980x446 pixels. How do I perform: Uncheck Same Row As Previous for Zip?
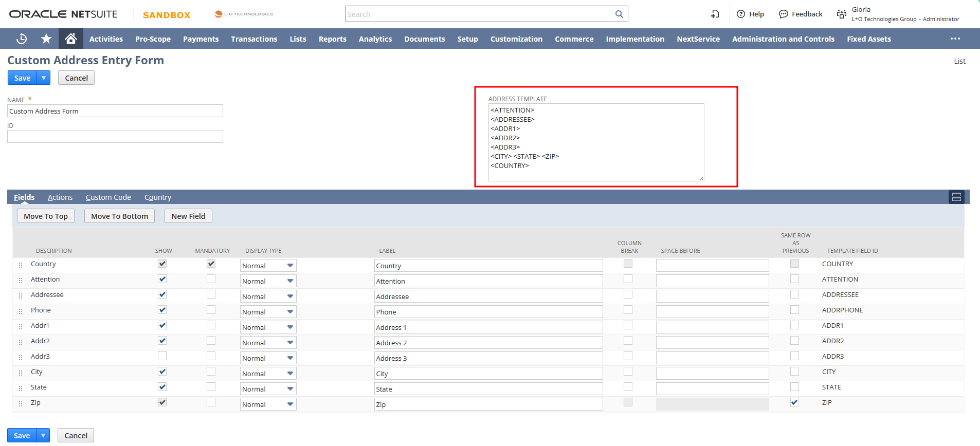click(794, 402)
